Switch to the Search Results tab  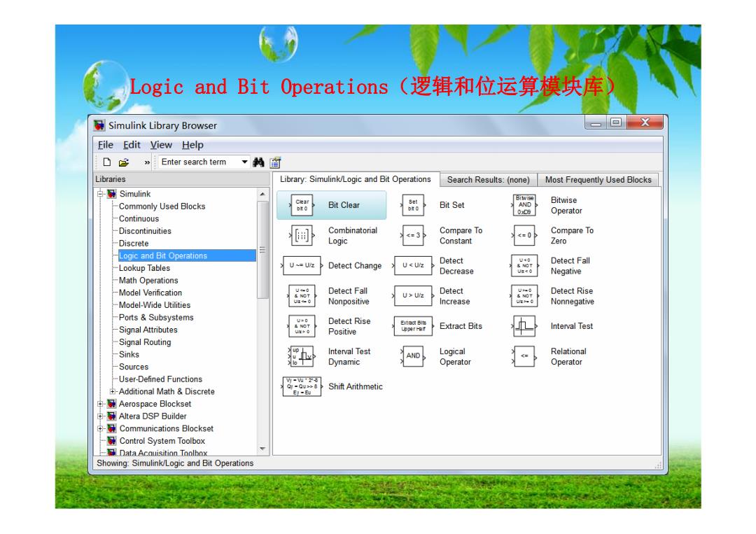489,180
